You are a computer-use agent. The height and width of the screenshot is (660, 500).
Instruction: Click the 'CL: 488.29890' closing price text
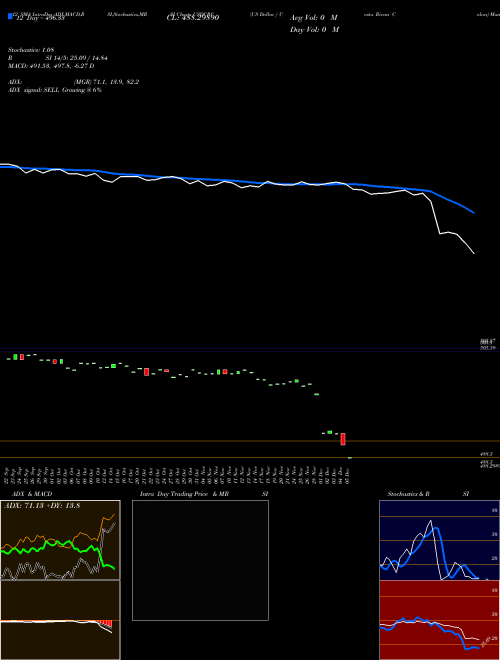193,18
